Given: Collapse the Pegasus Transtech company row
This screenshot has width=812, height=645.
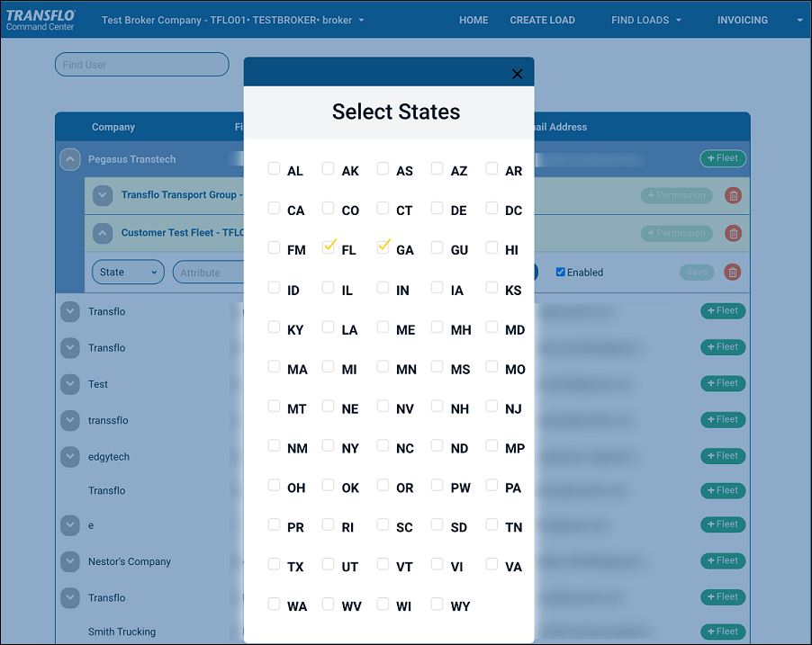Looking at the screenshot, I should pos(70,160).
